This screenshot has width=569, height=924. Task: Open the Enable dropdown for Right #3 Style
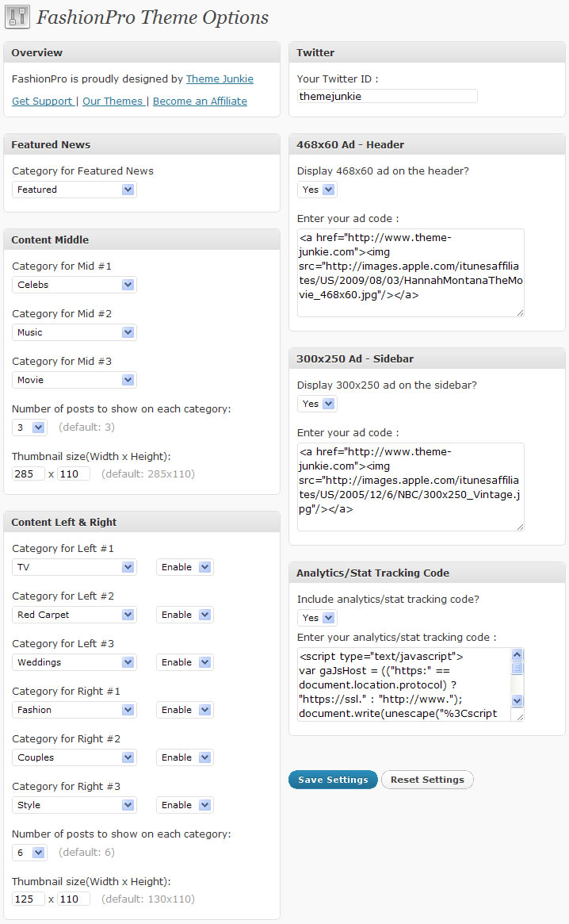[185, 805]
